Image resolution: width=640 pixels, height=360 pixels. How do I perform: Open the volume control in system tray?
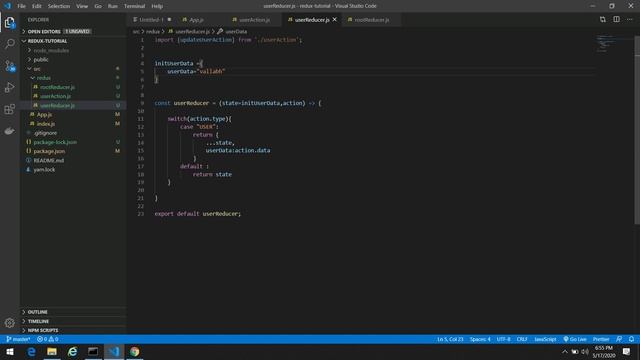pos(585,351)
